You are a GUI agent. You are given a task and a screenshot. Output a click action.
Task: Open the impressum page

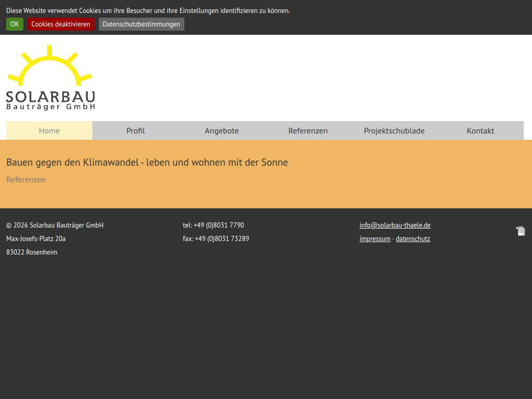[x=375, y=238]
